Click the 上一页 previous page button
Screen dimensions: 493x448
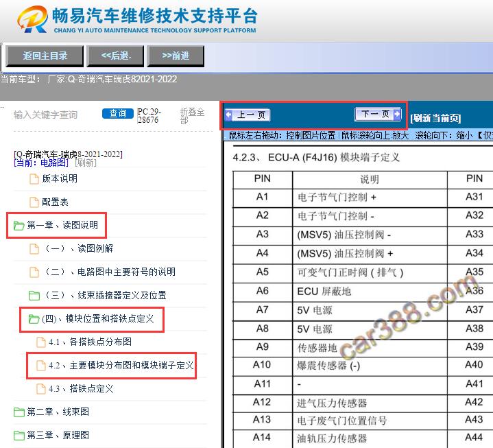pyautogui.click(x=248, y=115)
